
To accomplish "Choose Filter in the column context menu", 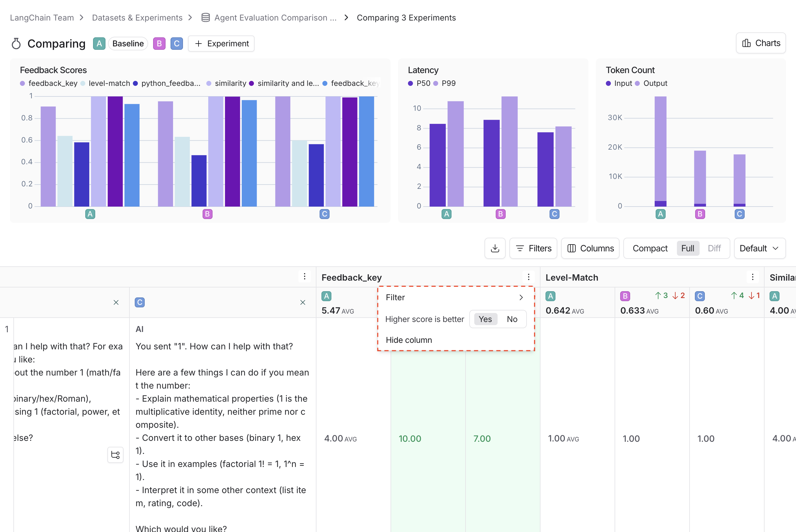I will pyautogui.click(x=395, y=297).
